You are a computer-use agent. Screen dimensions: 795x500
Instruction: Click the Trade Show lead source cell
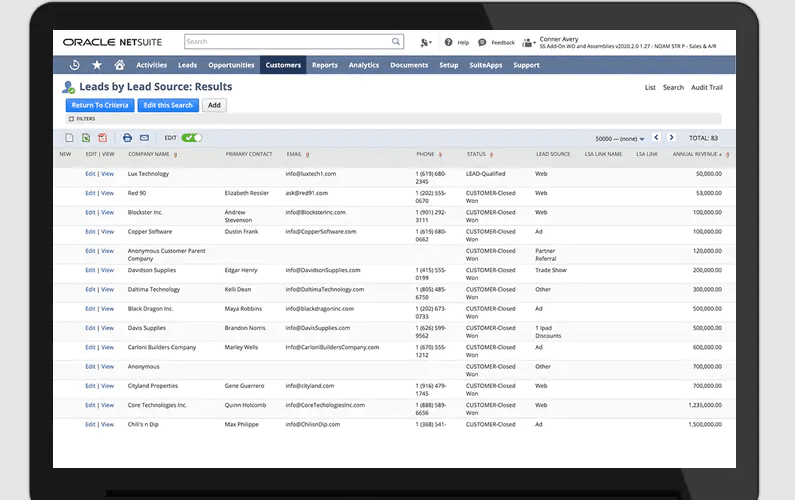pos(551,270)
